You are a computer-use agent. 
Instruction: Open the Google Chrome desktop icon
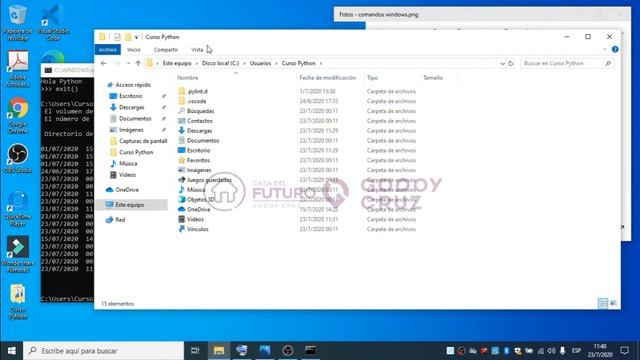18,116
